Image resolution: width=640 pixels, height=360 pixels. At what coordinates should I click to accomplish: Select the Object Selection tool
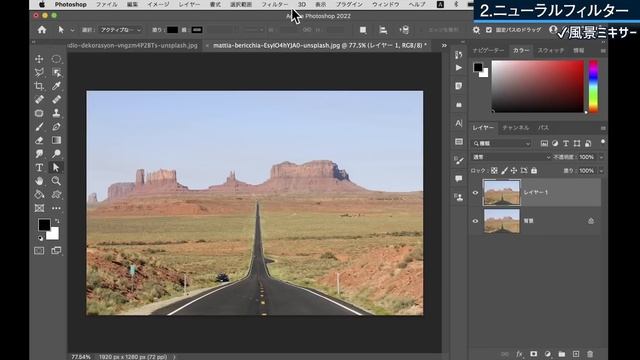click(56, 73)
